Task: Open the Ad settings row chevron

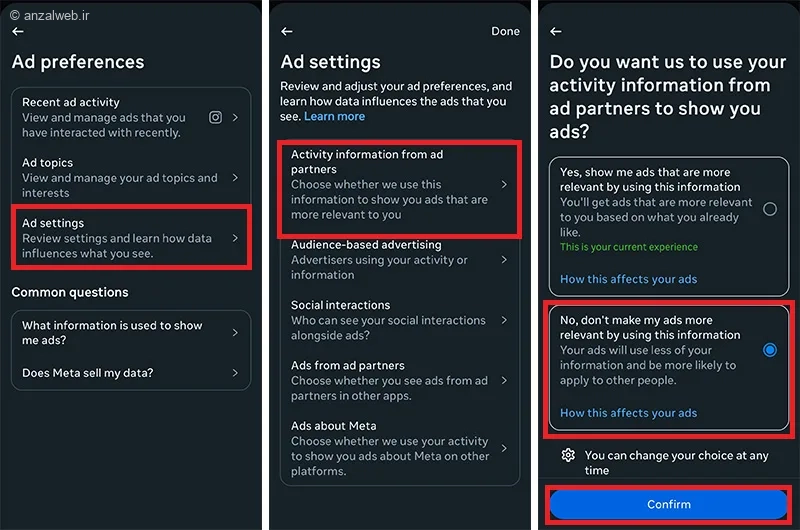Action: click(235, 238)
